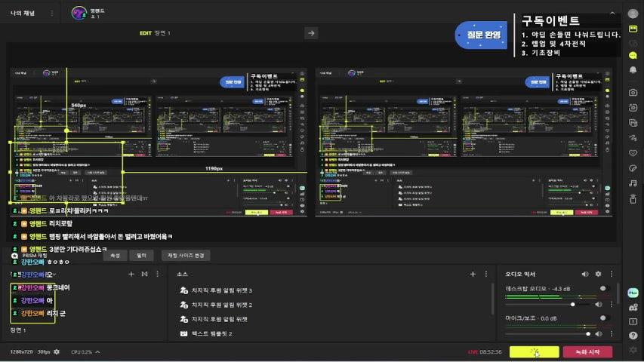This screenshot has height=362, width=644.
Task: Open the Plus badge in the sidebar
Action: pos(633,293)
